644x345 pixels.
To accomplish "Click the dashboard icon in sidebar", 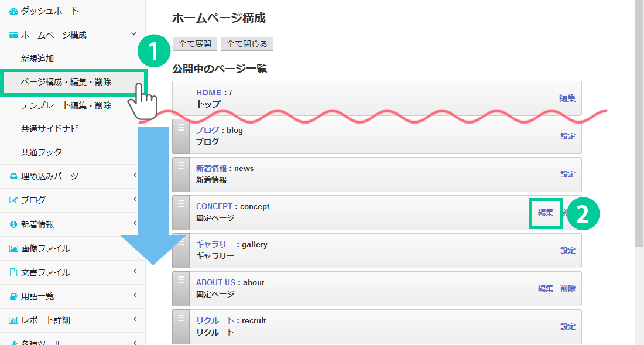I will click(13, 11).
